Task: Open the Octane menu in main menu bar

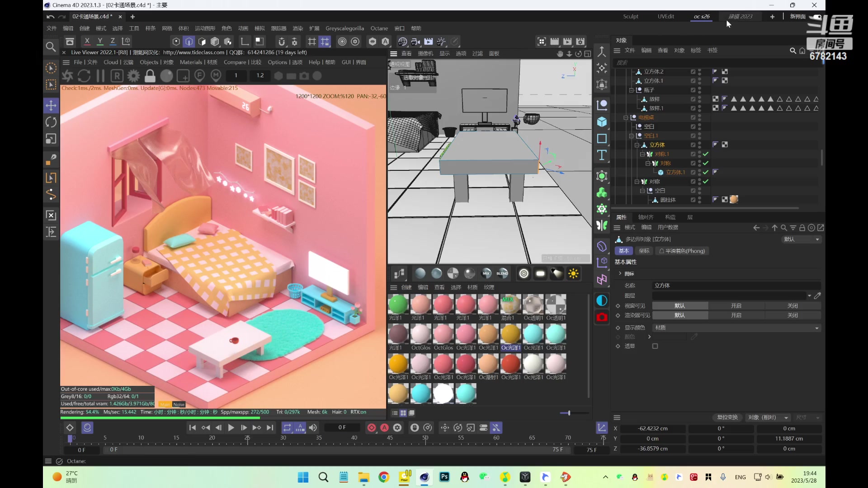Action: (379, 28)
